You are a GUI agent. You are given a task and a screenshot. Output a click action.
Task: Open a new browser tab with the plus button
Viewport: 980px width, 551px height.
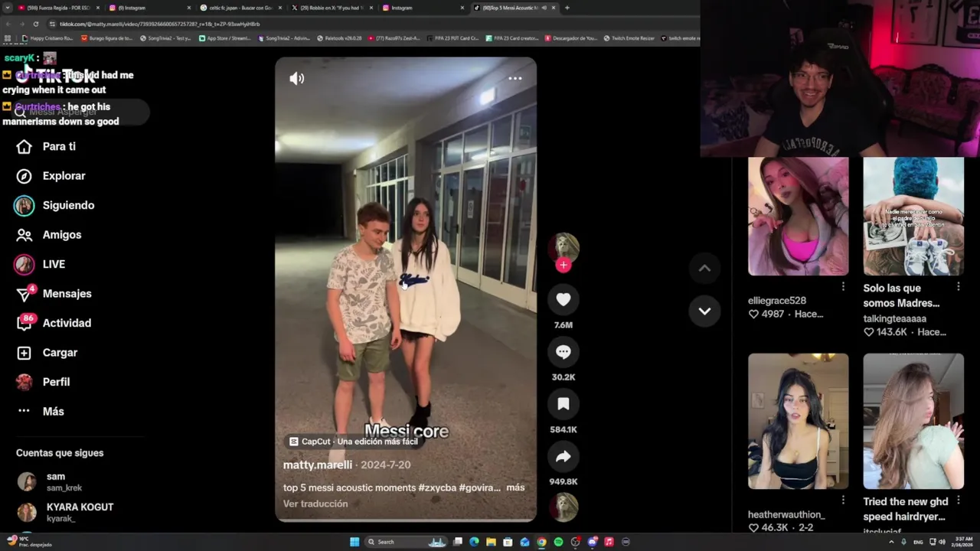567,8
